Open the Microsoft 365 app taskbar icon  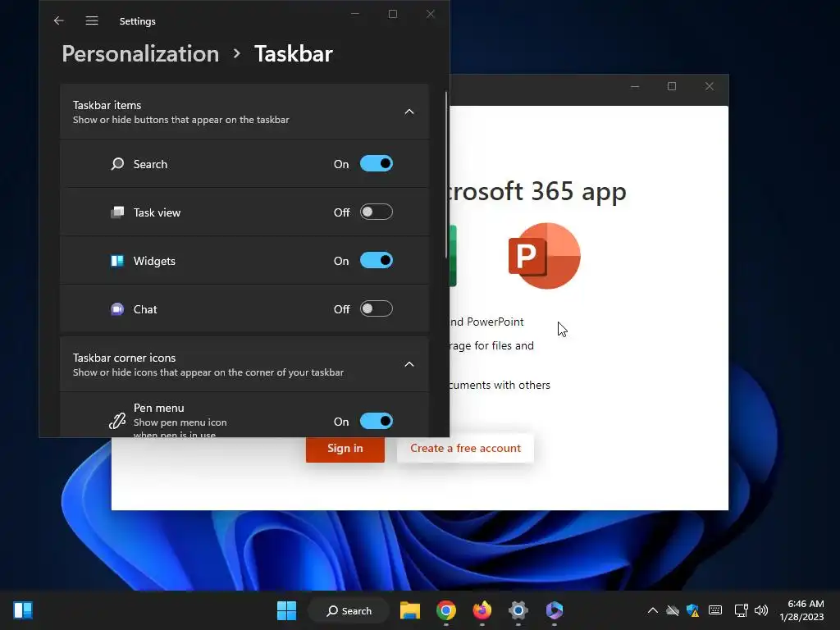[554, 610]
